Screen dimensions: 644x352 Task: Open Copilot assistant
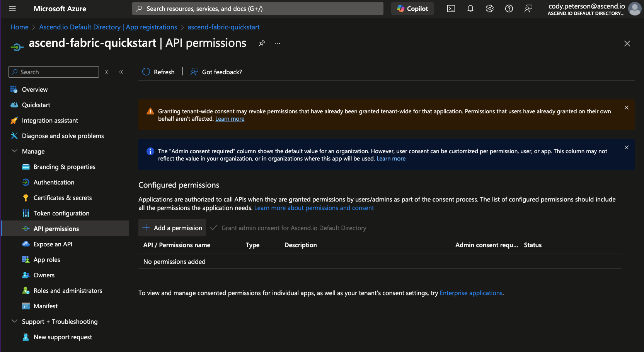pyautogui.click(x=412, y=9)
